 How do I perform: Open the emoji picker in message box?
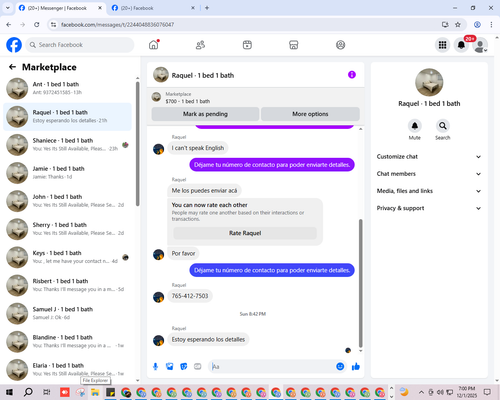(x=340, y=367)
